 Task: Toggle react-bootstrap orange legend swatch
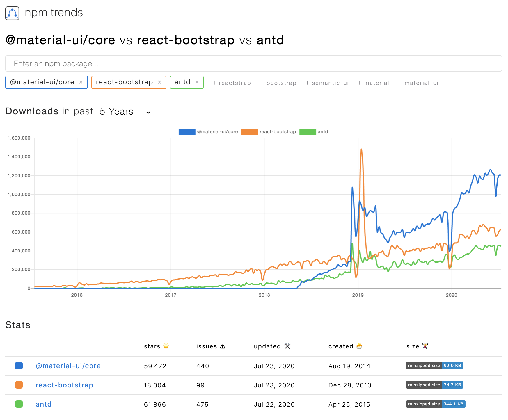click(x=249, y=132)
